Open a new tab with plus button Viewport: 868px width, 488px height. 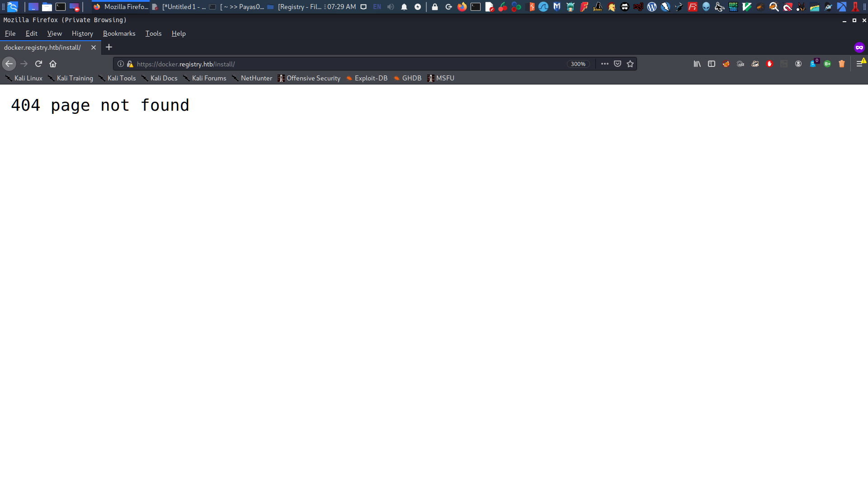[109, 47]
